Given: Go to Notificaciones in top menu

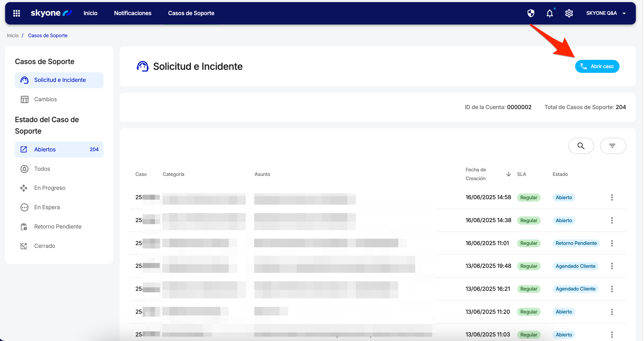Looking at the screenshot, I should click(133, 13).
